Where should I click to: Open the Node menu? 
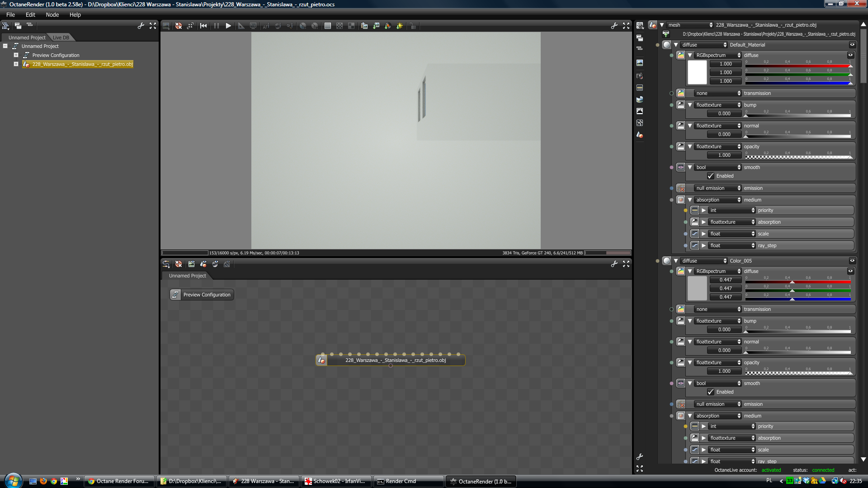[52, 15]
